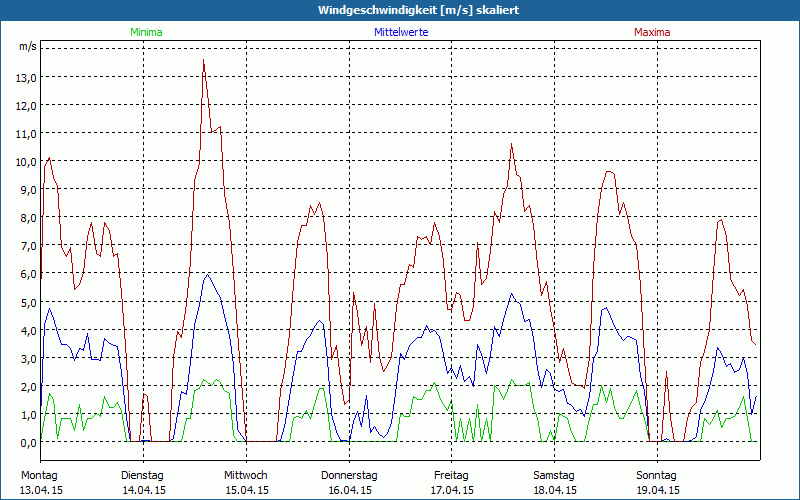Click the 6,0 y-axis value
800x500 pixels.
[x=30, y=274]
